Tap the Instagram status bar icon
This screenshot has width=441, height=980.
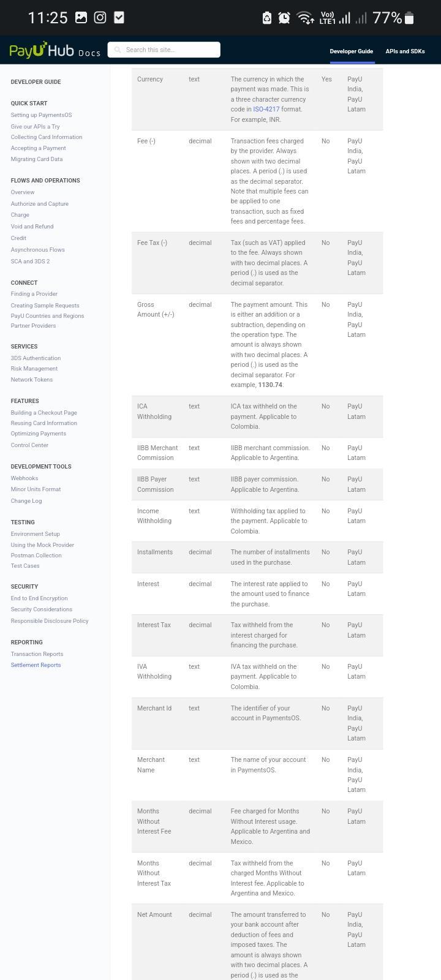[x=100, y=18]
